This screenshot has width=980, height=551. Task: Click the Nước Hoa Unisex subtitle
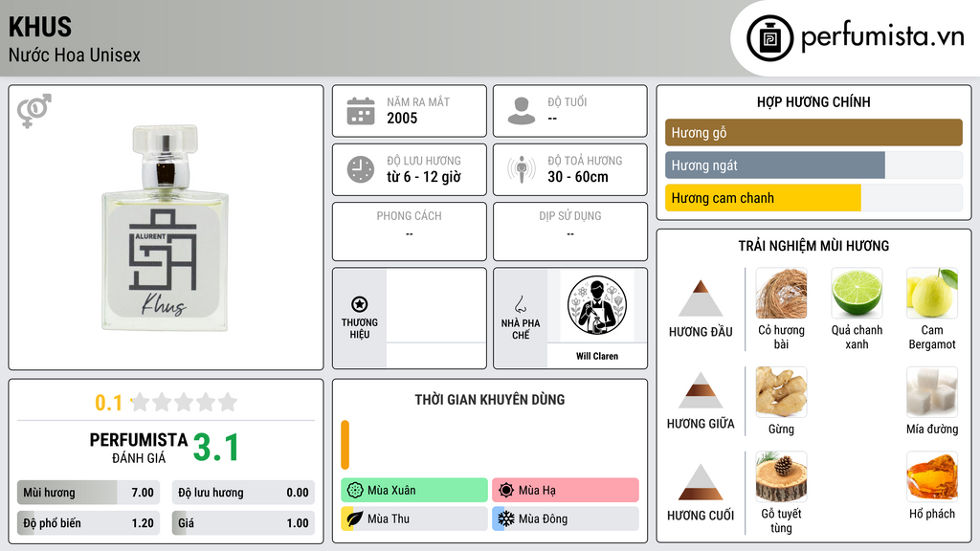click(75, 55)
